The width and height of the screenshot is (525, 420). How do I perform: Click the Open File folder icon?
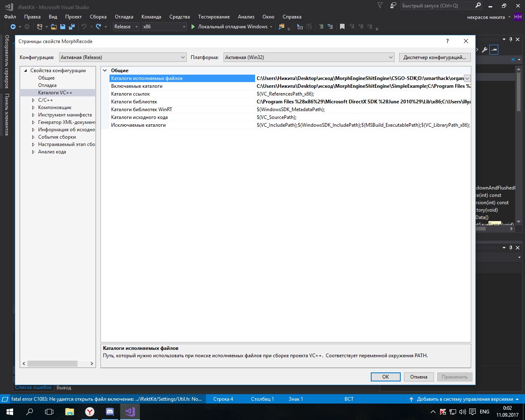pyautogui.click(x=54, y=27)
